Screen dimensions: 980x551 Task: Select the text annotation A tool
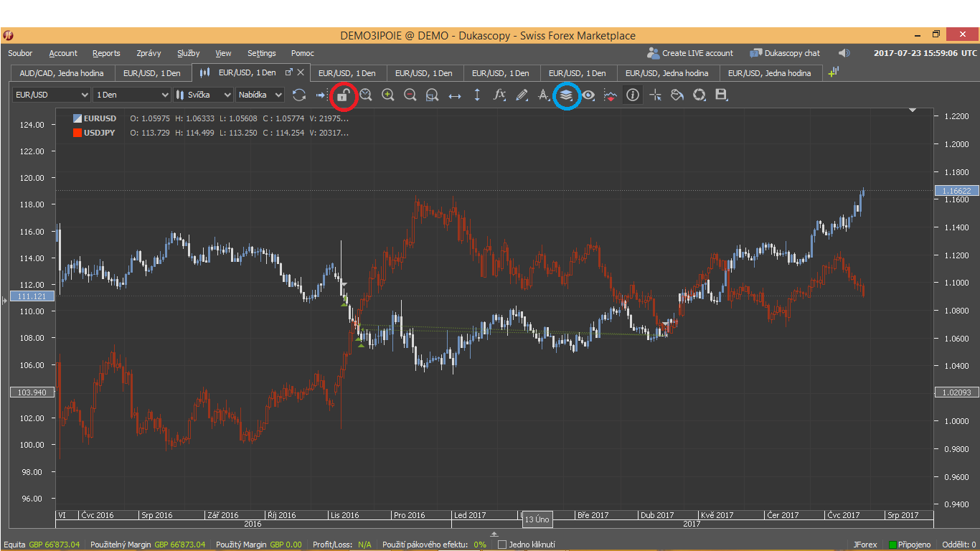point(544,95)
